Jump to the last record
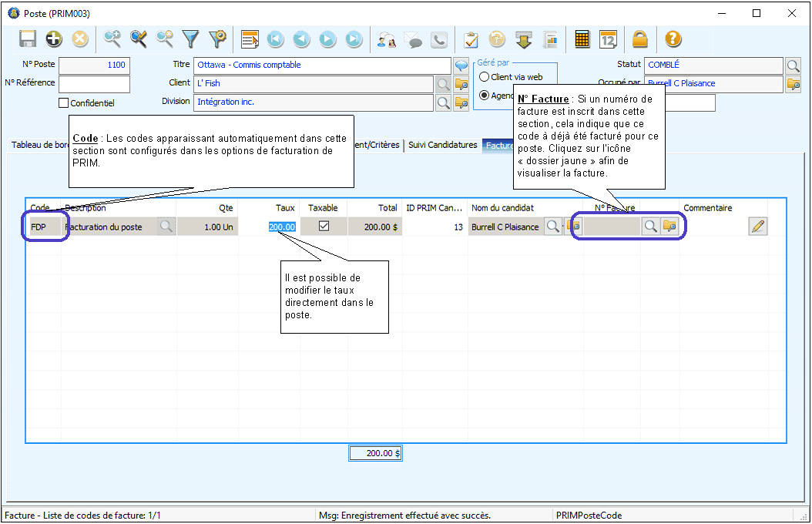This screenshot has width=812, height=524. tap(354, 39)
